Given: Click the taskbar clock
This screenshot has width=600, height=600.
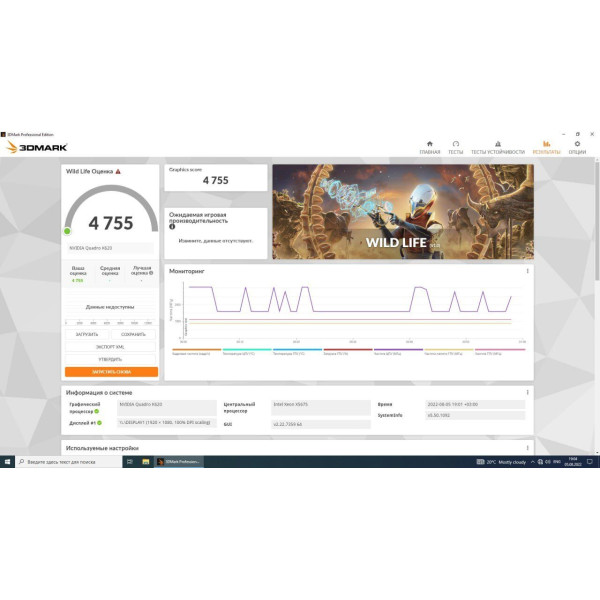Looking at the screenshot, I should coord(573,462).
